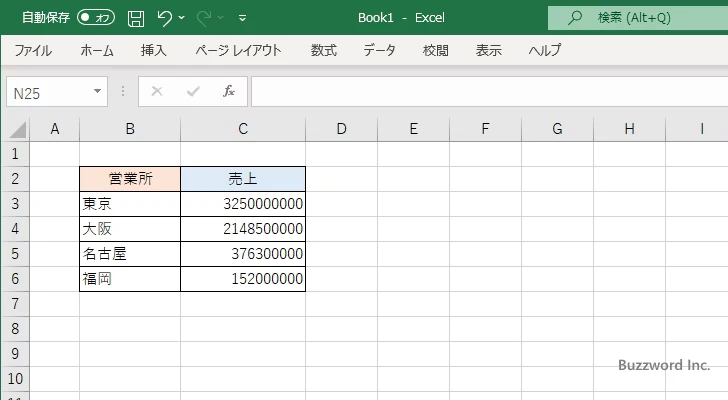The image size is (728, 400).
Task: Select column E header
Action: coord(413,129)
